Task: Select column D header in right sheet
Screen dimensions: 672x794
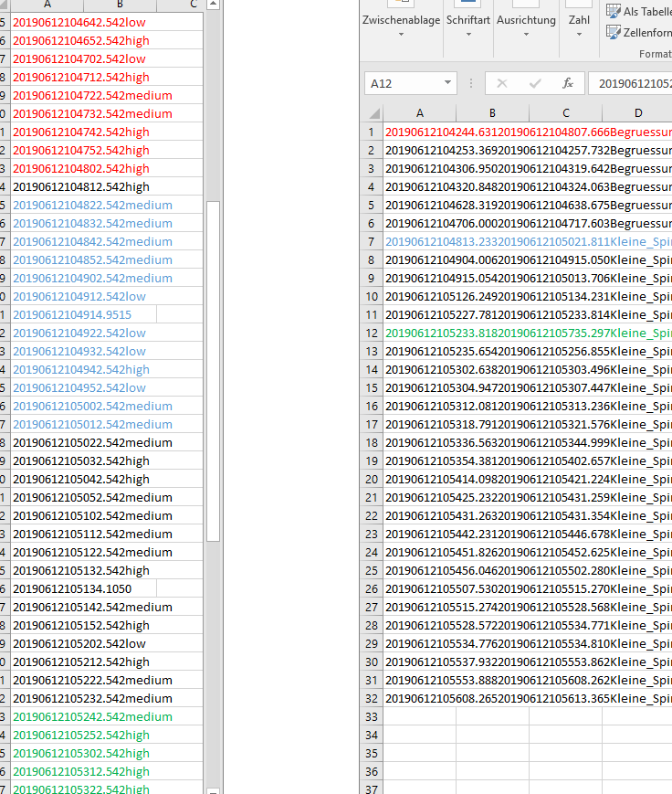Action: coord(637,113)
